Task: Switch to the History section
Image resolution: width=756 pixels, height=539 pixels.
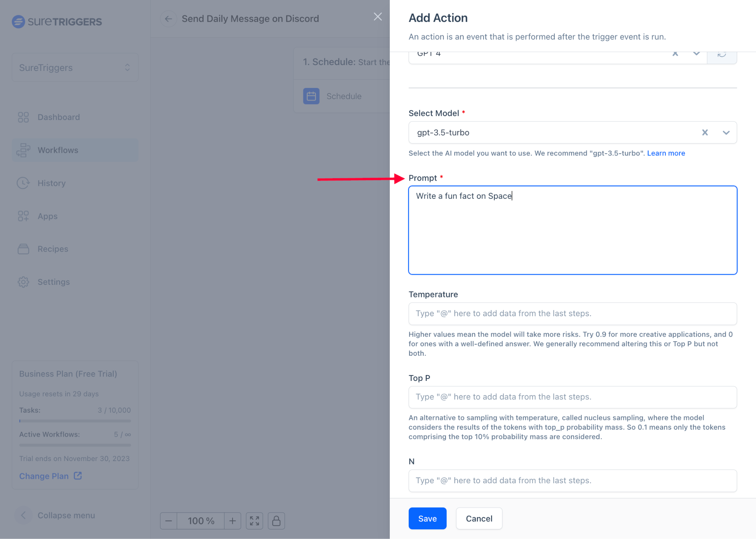Action: click(51, 183)
